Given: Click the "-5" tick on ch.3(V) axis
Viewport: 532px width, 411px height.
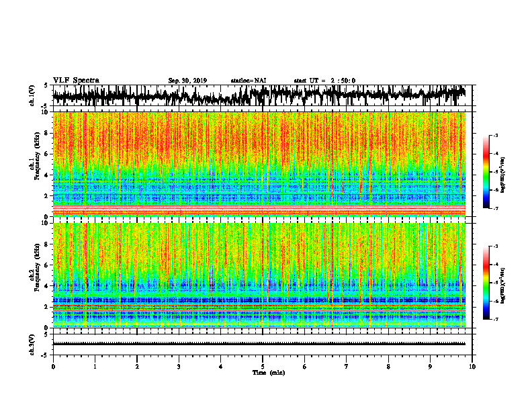Looking at the screenshot, I should pos(44,355).
